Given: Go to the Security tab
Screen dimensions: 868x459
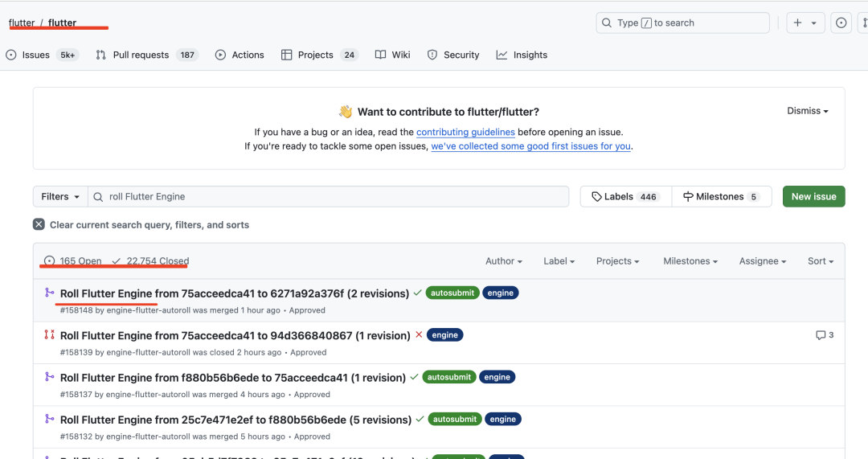Looking at the screenshot, I should point(452,55).
